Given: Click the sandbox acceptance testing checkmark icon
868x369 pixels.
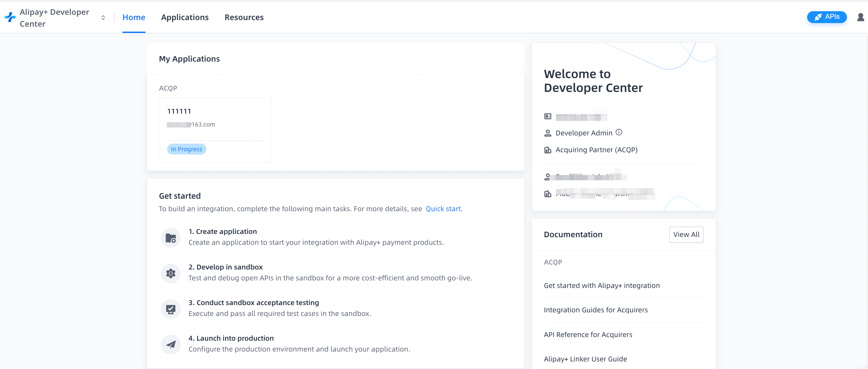Looking at the screenshot, I should coord(171,309).
